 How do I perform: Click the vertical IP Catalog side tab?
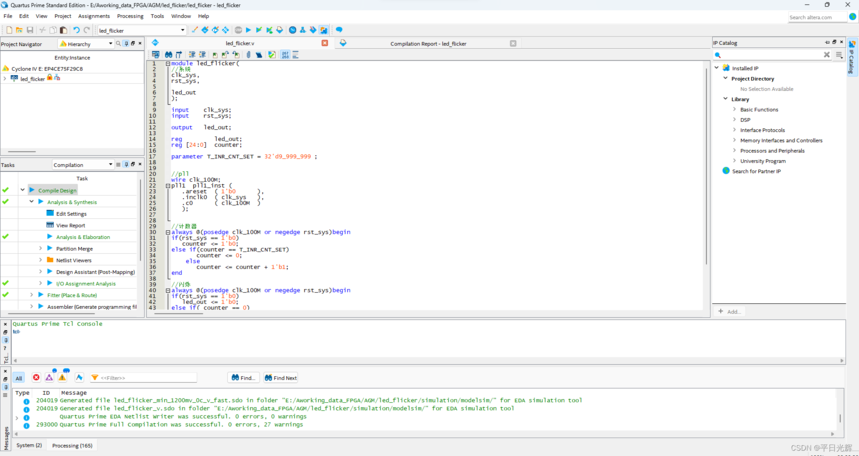[x=852, y=56]
